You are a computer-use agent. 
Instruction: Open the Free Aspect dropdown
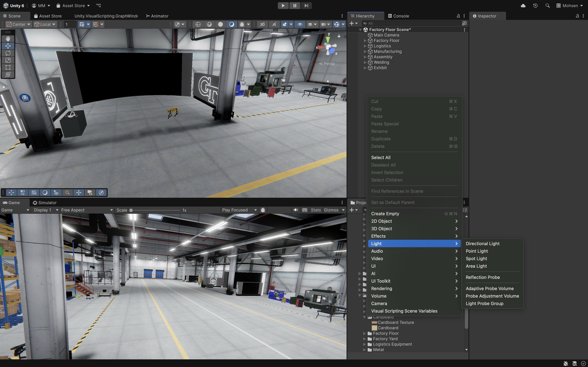coord(87,210)
